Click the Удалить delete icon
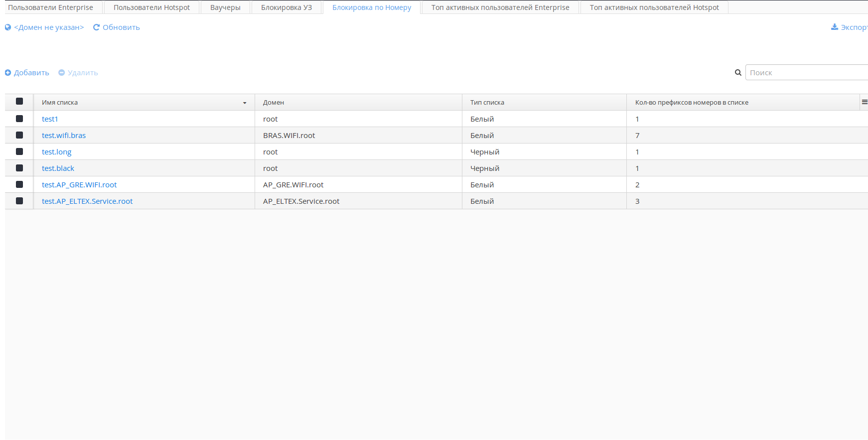Image resolution: width=868 pixels, height=440 pixels. [62, 73]
